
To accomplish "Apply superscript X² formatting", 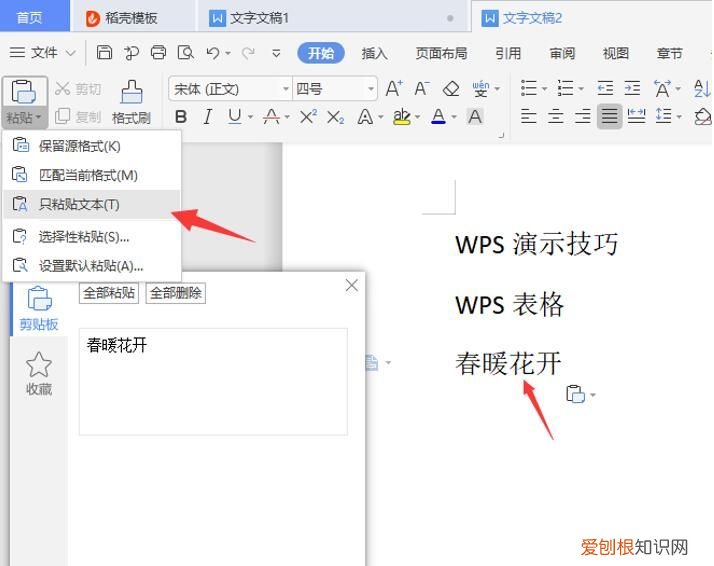I will click(x=308, y=117).
